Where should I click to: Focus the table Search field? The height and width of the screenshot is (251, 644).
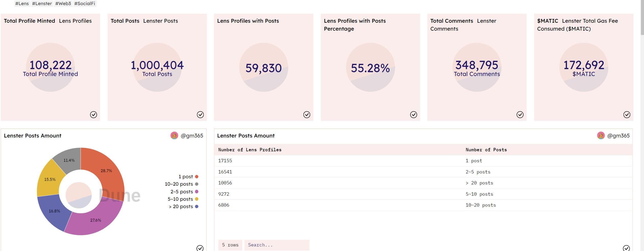(276, 245)
